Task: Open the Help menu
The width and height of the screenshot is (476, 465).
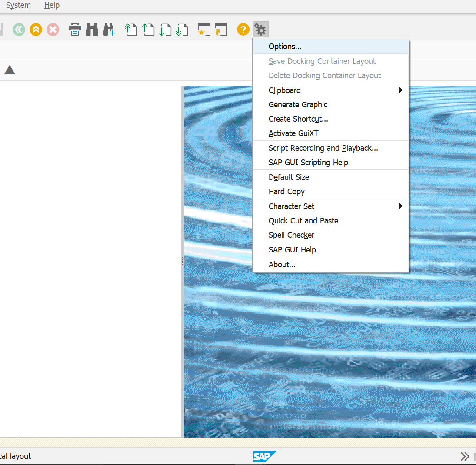Action: click(x=52, y=5)
